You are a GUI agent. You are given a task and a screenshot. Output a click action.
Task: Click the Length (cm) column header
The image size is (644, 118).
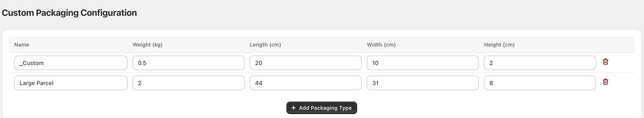tap(265, 45)
